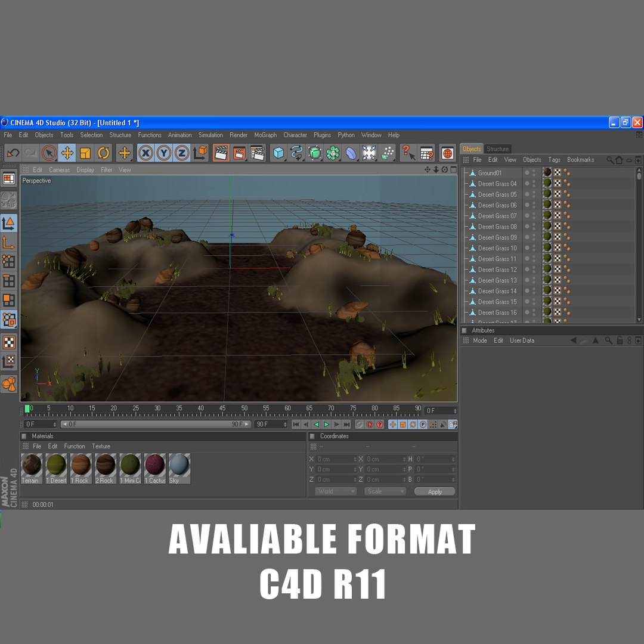The width and height of the screenshot is (644, 644).
Task: Click the play forward button
Action: (x=327, y=425)
